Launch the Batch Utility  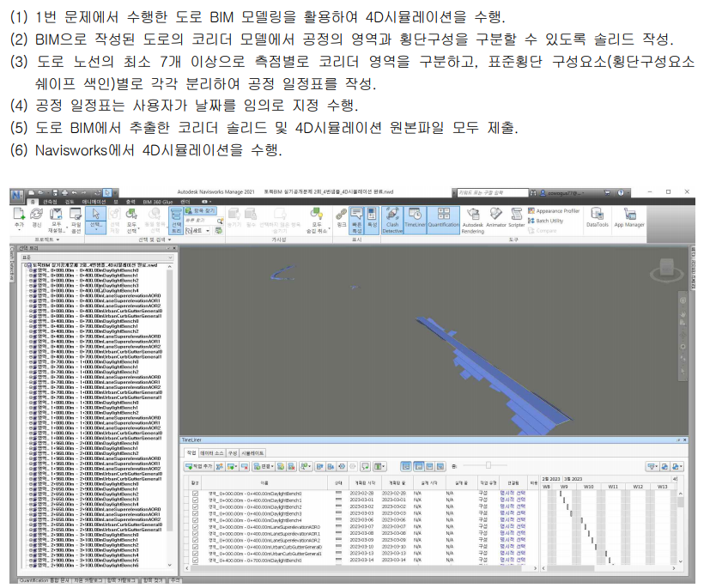point(546,221)
